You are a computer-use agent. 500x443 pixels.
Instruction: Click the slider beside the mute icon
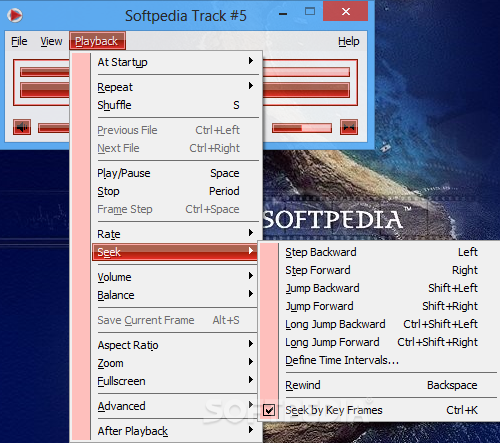[x=54, y=128]
